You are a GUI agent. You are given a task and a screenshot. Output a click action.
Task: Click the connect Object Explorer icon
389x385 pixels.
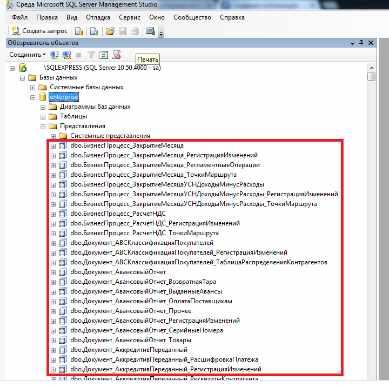coord(54,55)
